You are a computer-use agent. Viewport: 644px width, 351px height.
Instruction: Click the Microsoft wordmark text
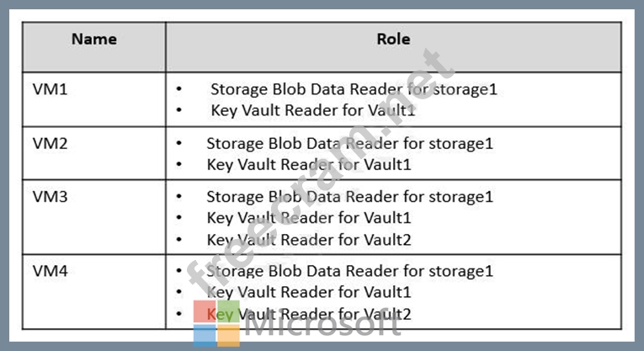point(322,324)
